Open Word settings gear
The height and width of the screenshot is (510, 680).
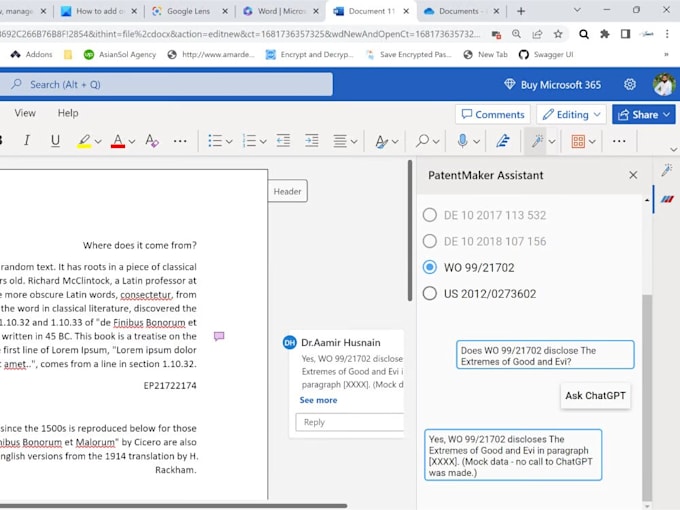[630, 84]
